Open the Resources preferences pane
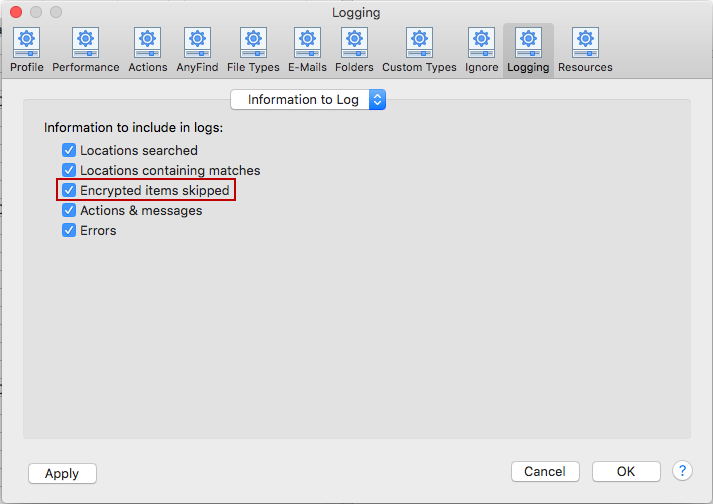Image resolution: width=713 pixels, height=504 pixels. tap(585, 50)
